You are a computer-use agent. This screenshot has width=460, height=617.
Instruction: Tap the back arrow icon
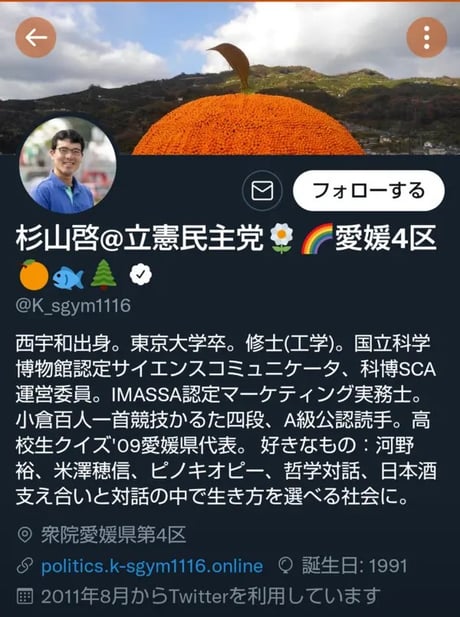36,38
